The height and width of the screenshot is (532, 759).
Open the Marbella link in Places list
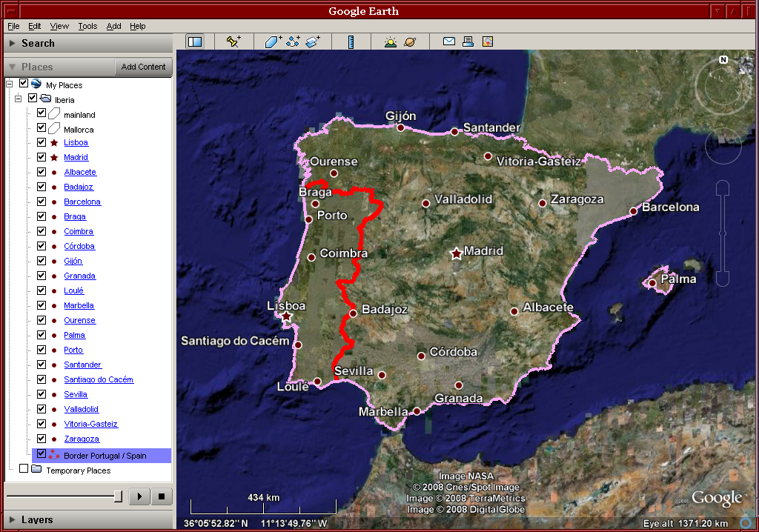click(x=79, y=305)
